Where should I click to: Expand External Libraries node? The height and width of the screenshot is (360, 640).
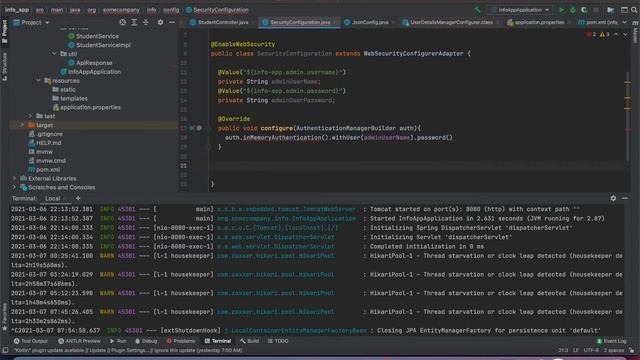pos(14,178)
